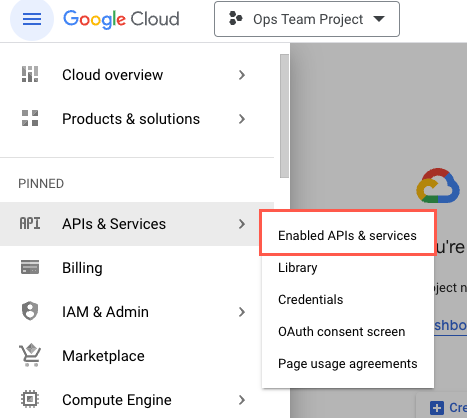Open the Billing menu item

[137, 268]
